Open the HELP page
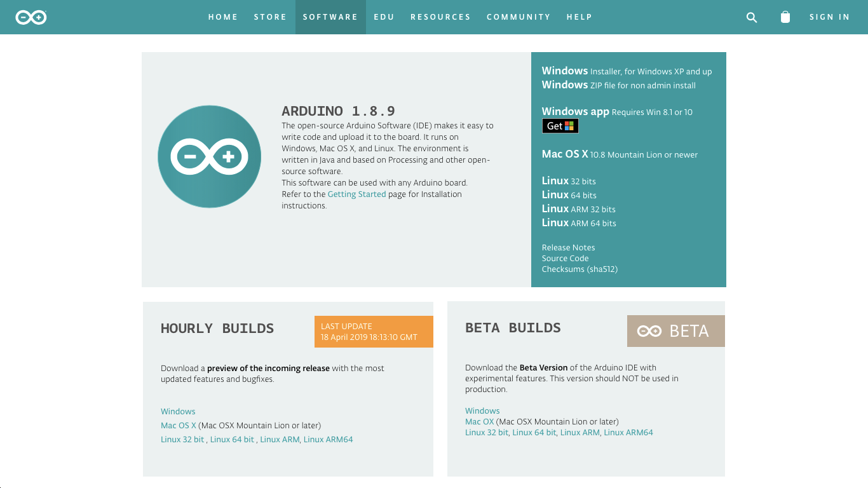 pos(579,17)
